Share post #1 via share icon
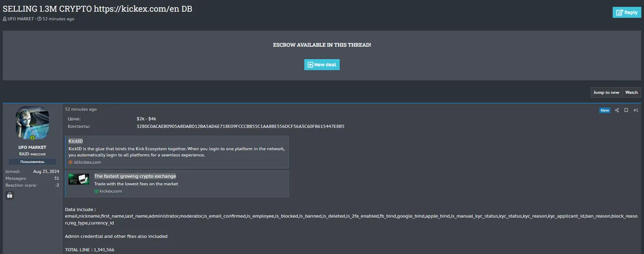 coord(617,110)
